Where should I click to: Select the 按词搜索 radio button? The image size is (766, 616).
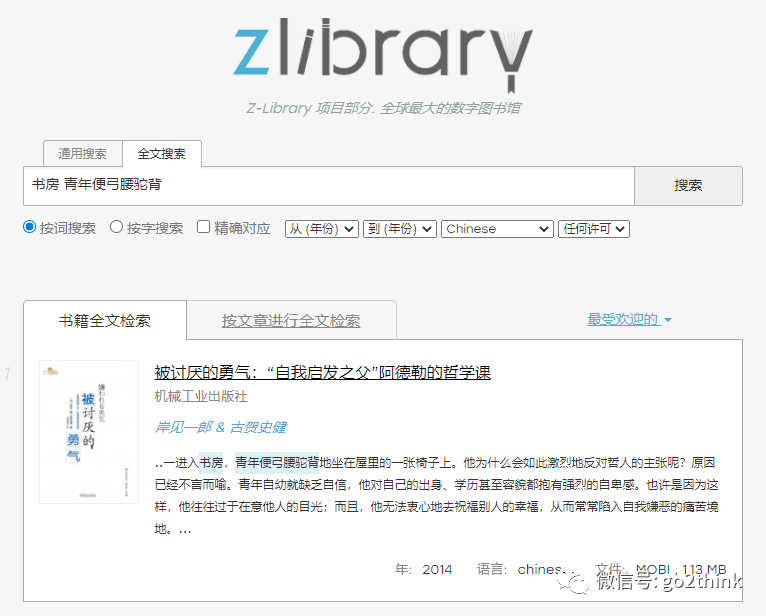coord(30,227)
